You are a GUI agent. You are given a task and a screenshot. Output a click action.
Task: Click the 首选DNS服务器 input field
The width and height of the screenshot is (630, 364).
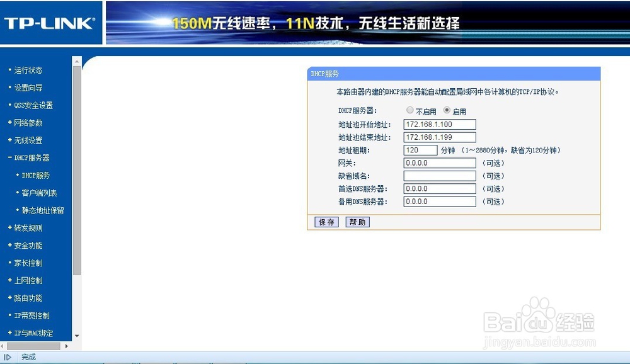(440, 189)
